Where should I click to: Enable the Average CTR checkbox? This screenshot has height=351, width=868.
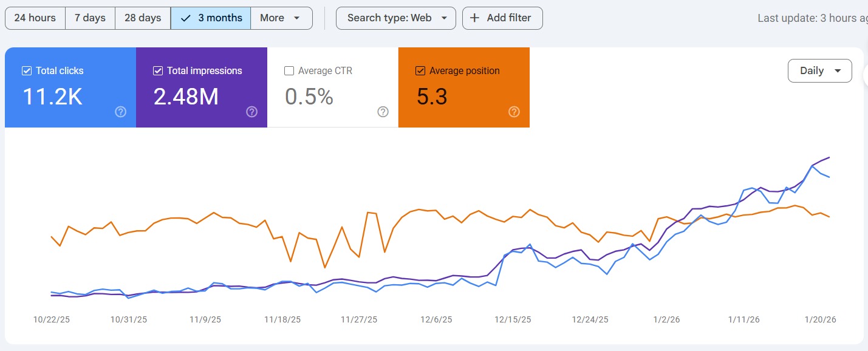point(289,71)
